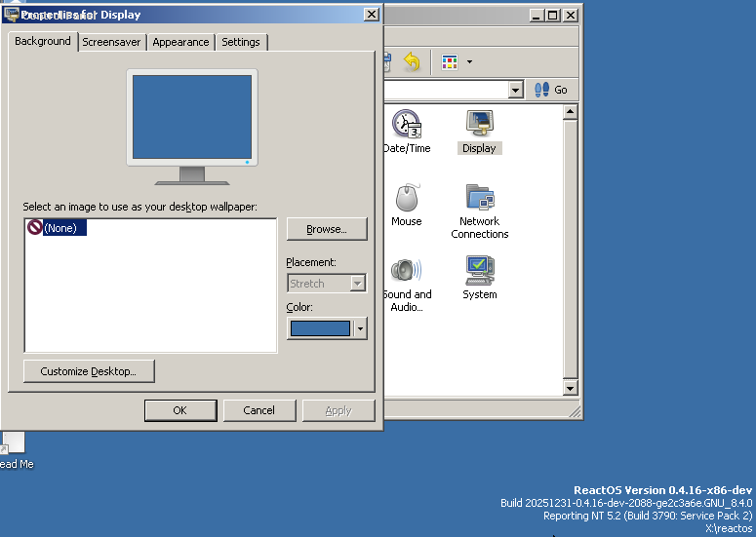
Task: Open the Mouse settings icon
Action: point(407,199)
